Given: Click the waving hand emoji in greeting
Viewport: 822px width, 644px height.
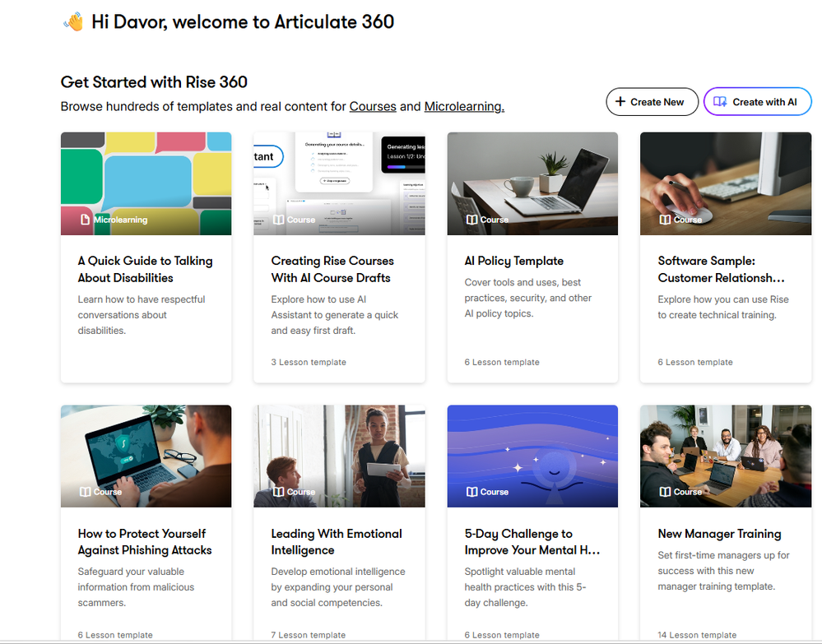Looking at the screenshot, I should coord(73,22).
